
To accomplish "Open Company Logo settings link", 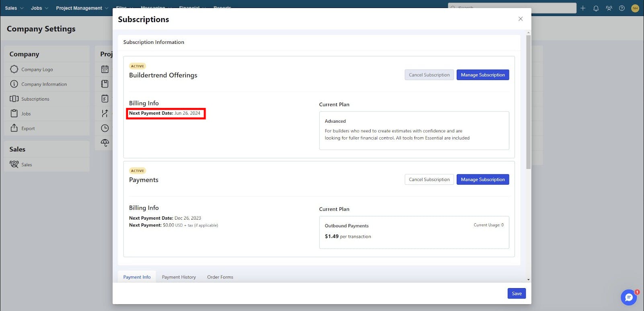I will point(37,70).
